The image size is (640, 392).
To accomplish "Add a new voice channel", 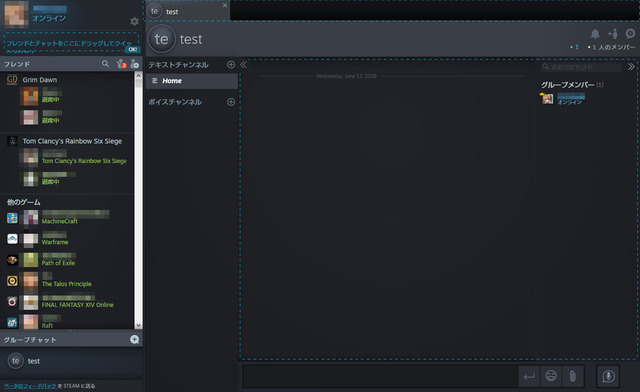I will coord(231,102).
